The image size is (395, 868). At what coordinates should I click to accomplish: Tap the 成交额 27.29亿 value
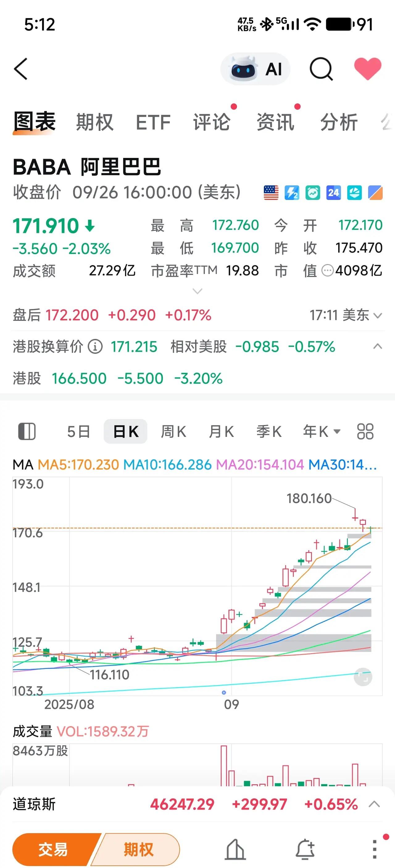point(112,270)
